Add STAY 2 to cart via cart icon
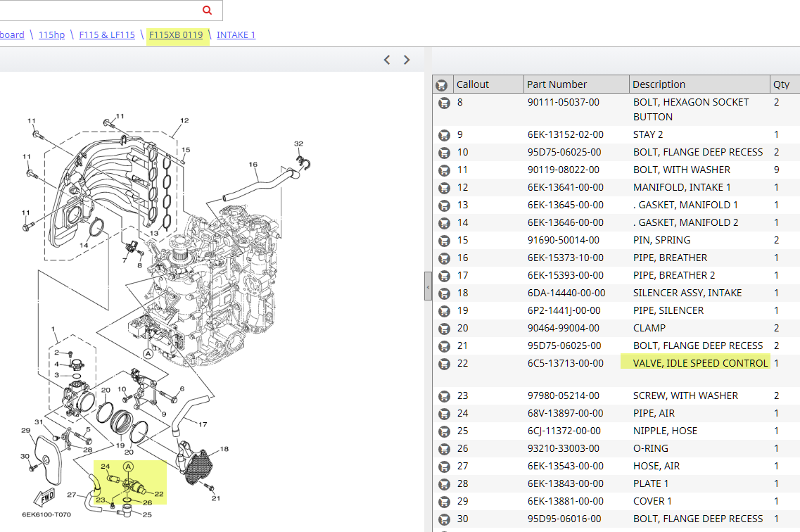The width and height of the screenshot is (800, 532). tap(445, 136)
